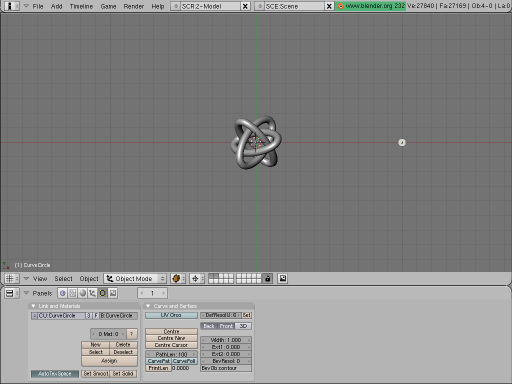Click the BevOb contour input field

tap(226, 368)
